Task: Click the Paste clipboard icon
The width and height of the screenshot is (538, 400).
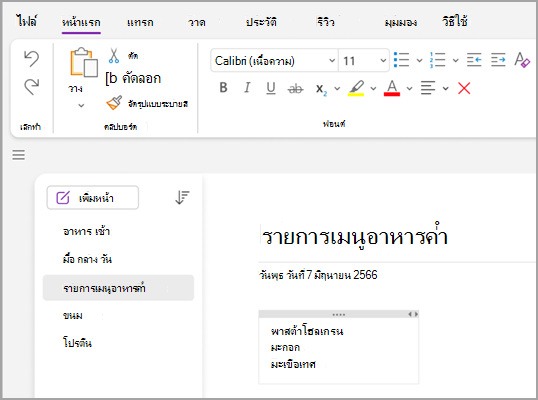Action: coord(83,62)
